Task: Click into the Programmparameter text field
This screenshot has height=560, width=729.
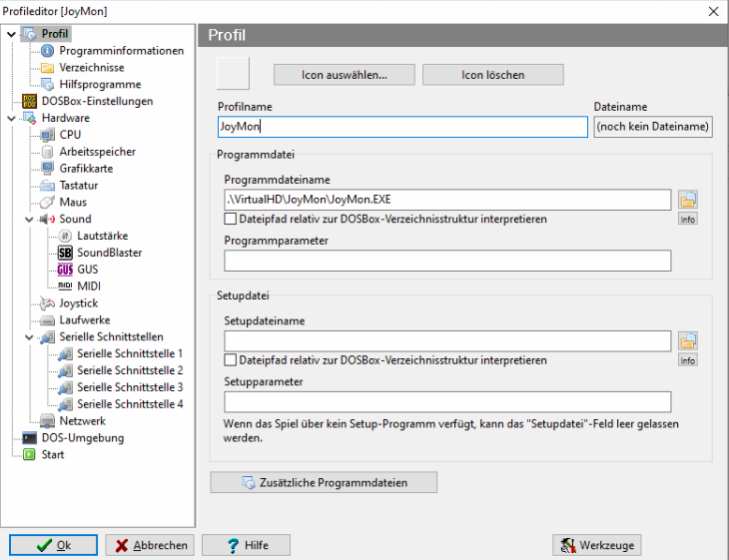Action: [x=447, y=261]
